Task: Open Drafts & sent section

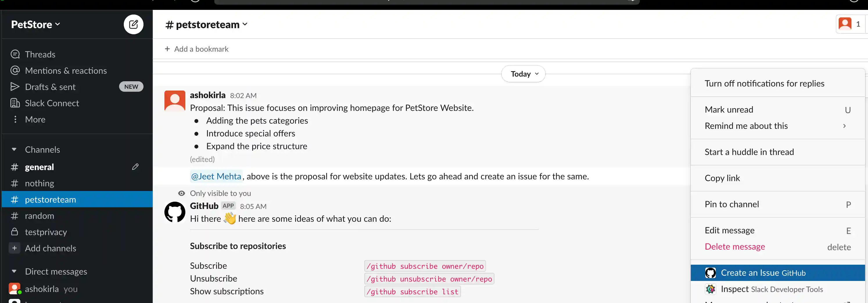Action: [50, 87]
